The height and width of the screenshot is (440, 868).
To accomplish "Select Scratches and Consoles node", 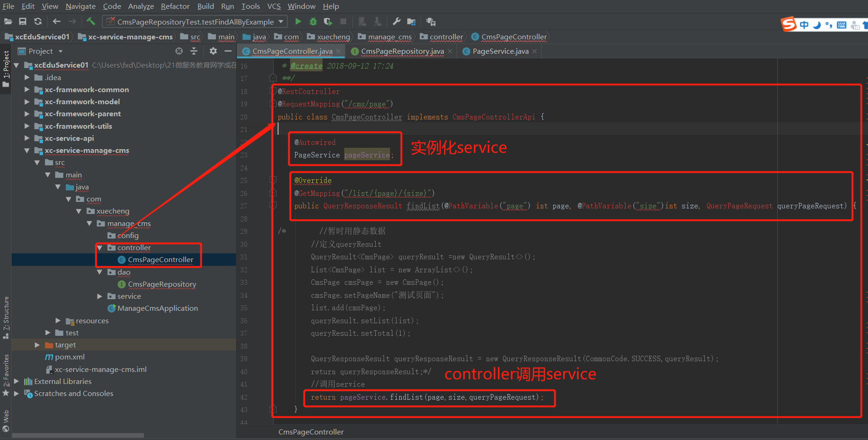I will click(x=74, y=394).
